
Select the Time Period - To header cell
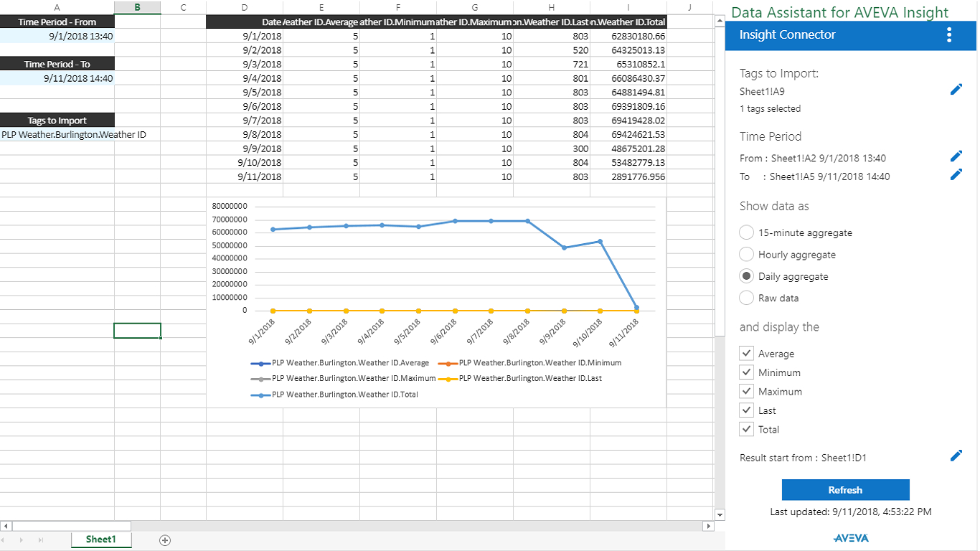[57, 64]
